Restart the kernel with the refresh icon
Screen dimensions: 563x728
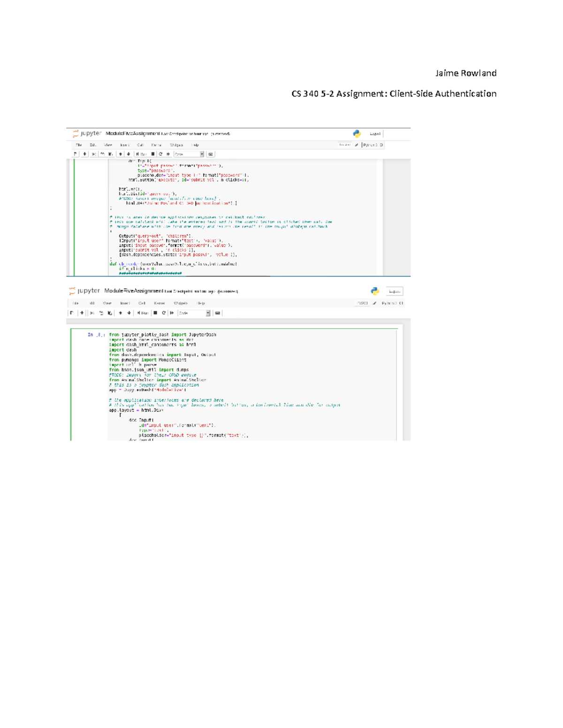pyautogui.click(x=160, y=153)
